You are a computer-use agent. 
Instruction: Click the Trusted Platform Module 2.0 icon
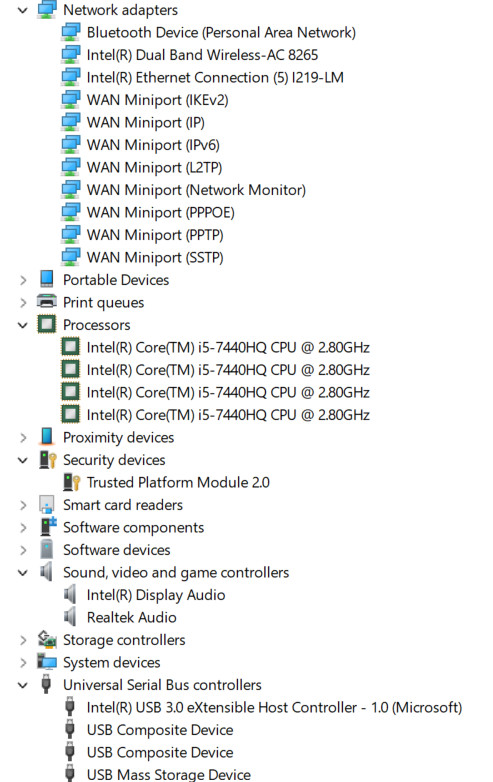point(71,482)
